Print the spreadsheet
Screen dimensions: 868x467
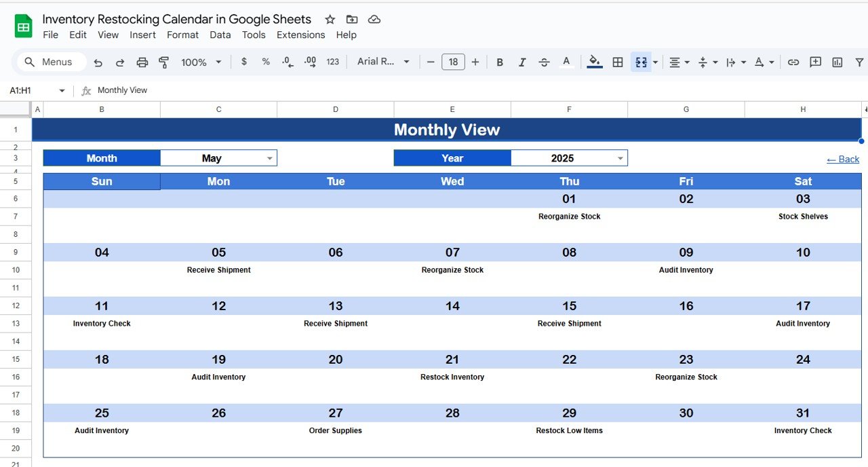142,62
